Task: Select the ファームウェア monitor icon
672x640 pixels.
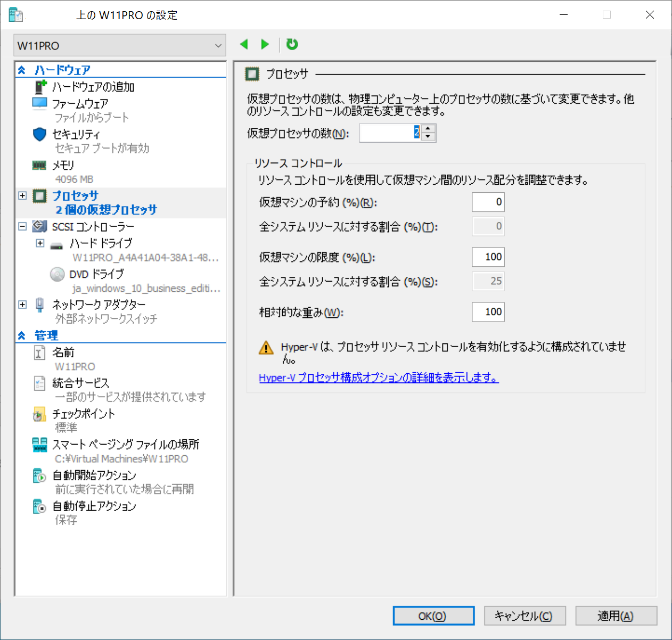Action: (40, 103)
